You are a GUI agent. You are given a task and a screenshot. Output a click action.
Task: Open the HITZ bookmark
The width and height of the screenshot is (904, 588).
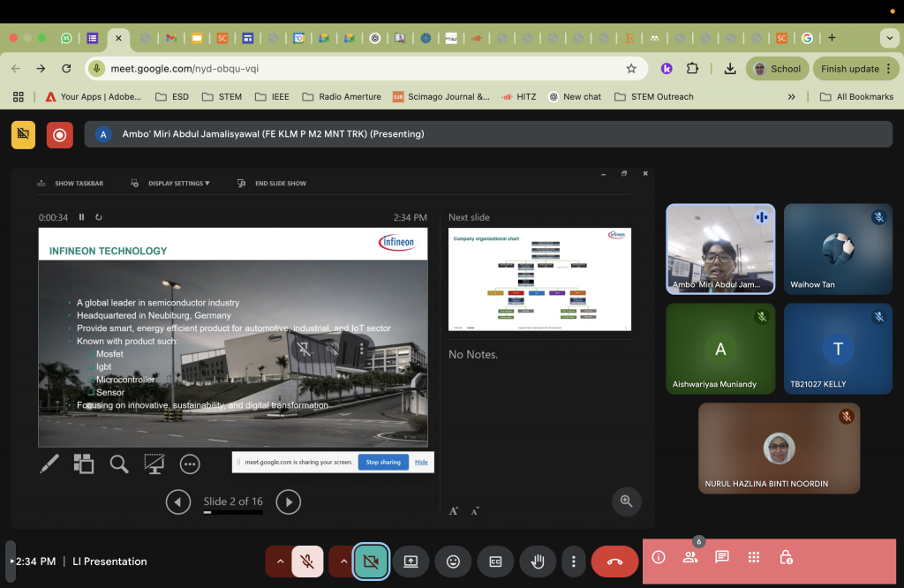pos(519,97)
